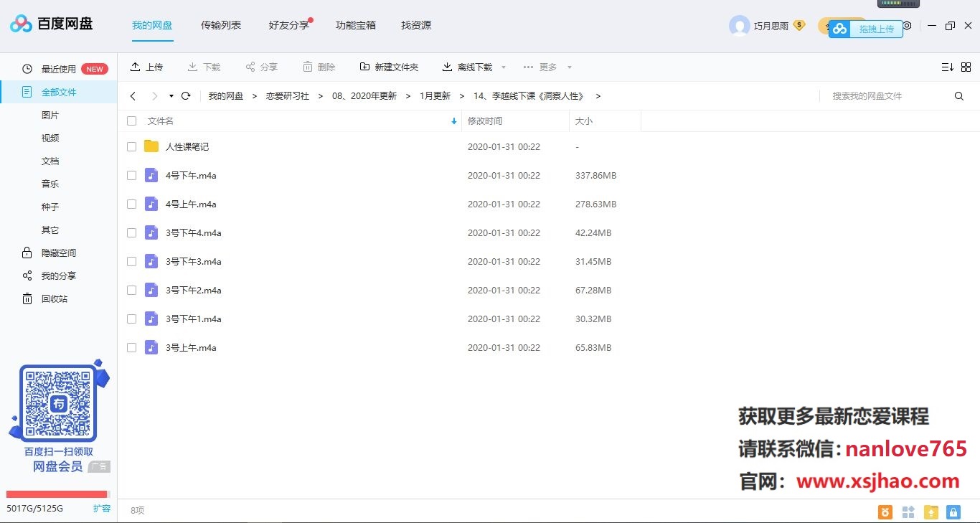Switch to 传输列表 tab
980x523 pixels.
pyautogui.click(x=221, y=25)
